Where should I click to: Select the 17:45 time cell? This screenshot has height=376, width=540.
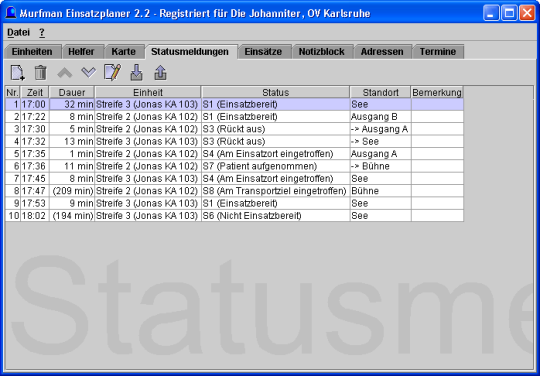pos(35,179)
